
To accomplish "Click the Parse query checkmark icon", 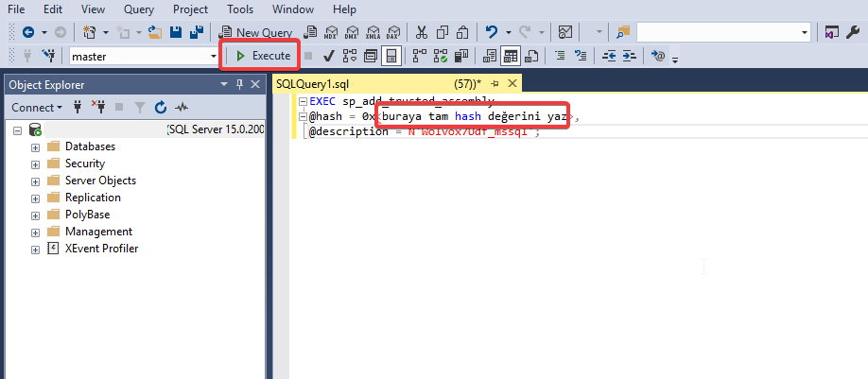I will point(328,56).
